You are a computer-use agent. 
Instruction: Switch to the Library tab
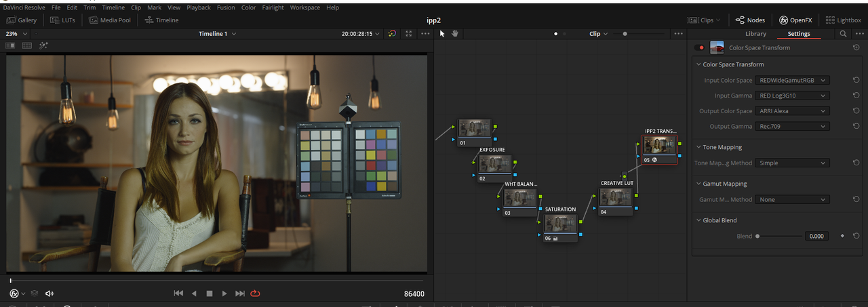pyautogui.click(x=755, y=33)
